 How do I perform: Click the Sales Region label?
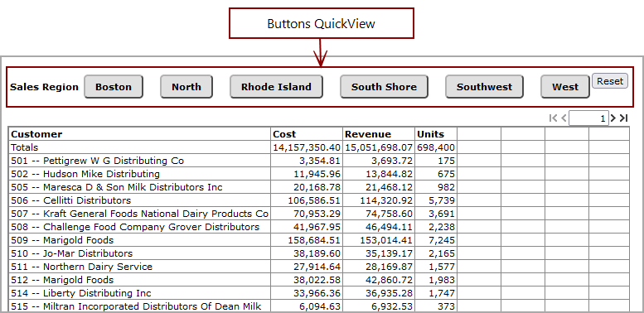[44, 87]
